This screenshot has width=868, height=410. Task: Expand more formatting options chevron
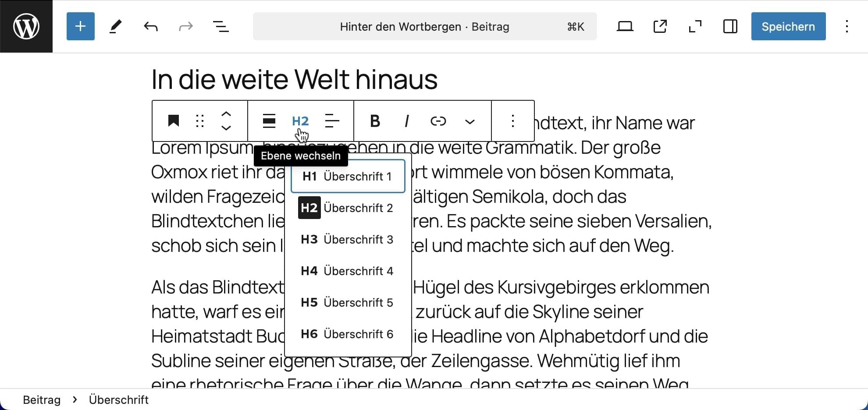tap(470, 121)
